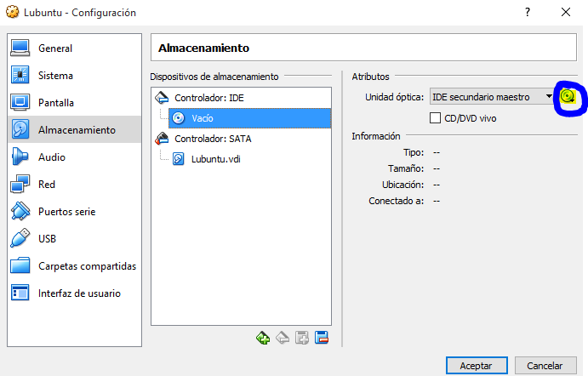Open the Sistema settings section
This screenshot has width=588, height=376.
[55, 76]
